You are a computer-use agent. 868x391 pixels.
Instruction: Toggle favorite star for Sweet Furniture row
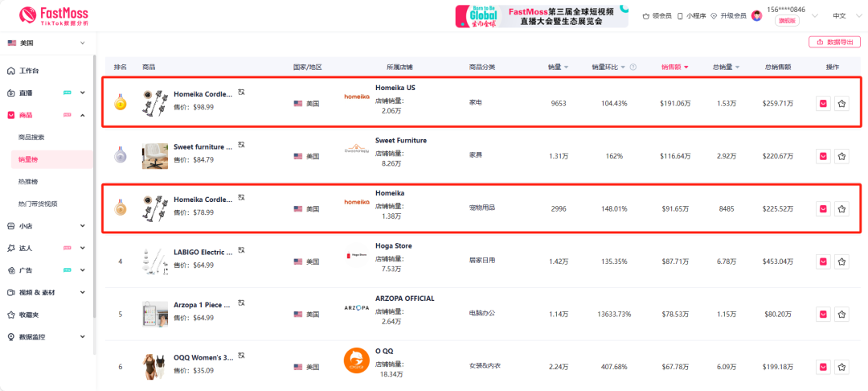[841, 156]
